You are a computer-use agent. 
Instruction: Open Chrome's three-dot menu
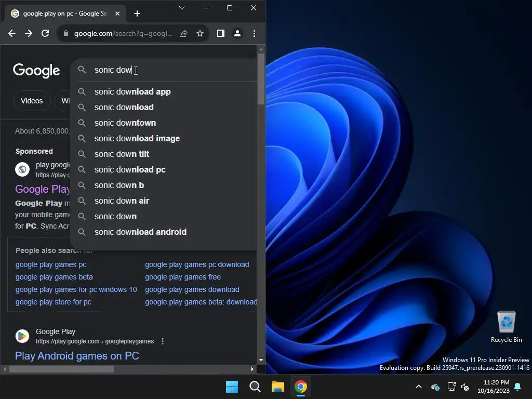[254, 33]
